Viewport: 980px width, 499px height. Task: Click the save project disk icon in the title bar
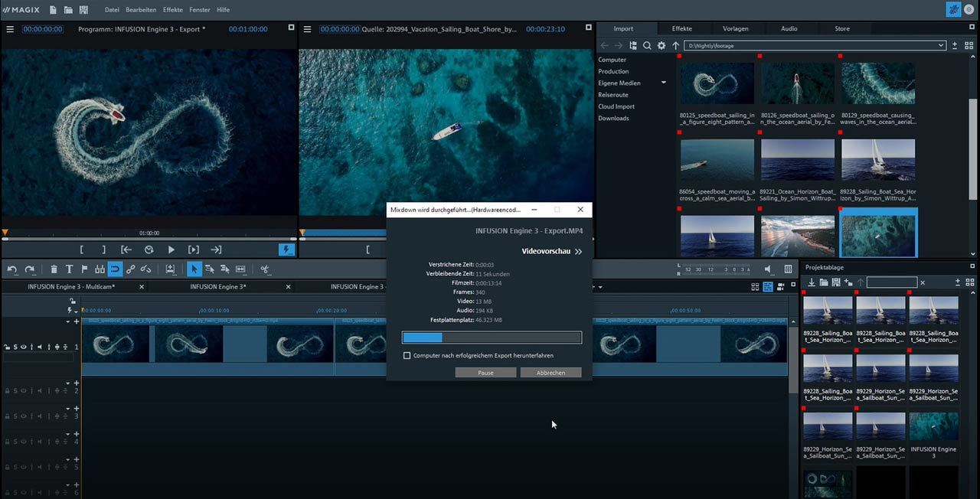pyautogui.click(x=83, y=10)
